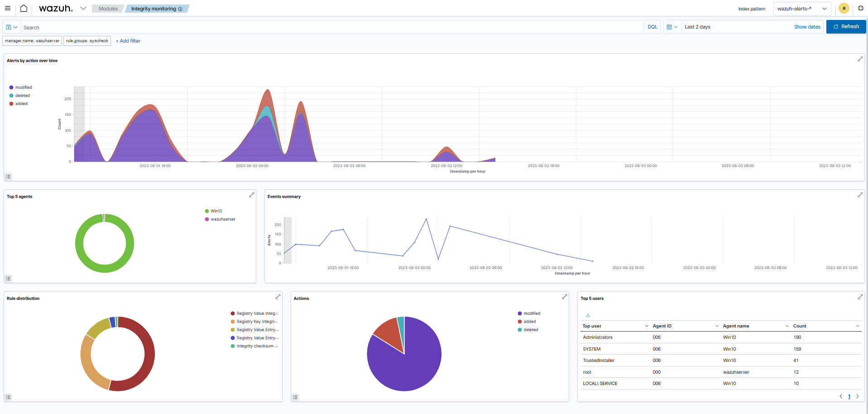Screen dimensions: 868x414
Task: Go to next table page
Action: pos(857,397)
